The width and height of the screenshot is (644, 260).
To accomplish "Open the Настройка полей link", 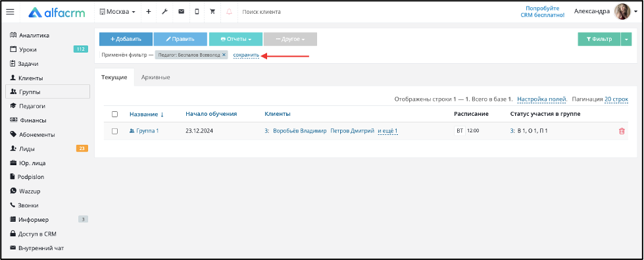I will click(x=542, y=99).
